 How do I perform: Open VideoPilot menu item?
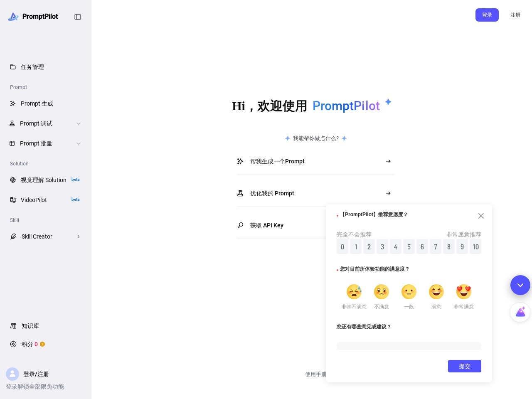tap(46, 200)
